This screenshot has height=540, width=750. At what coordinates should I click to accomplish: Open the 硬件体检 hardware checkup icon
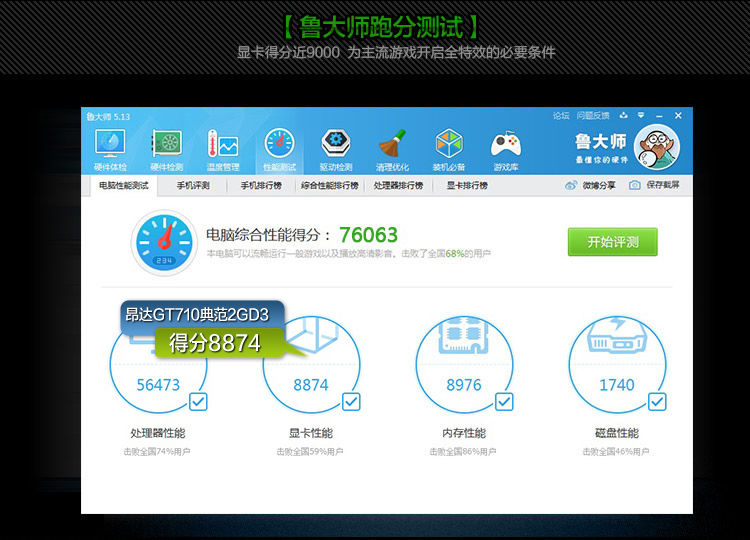109,148
